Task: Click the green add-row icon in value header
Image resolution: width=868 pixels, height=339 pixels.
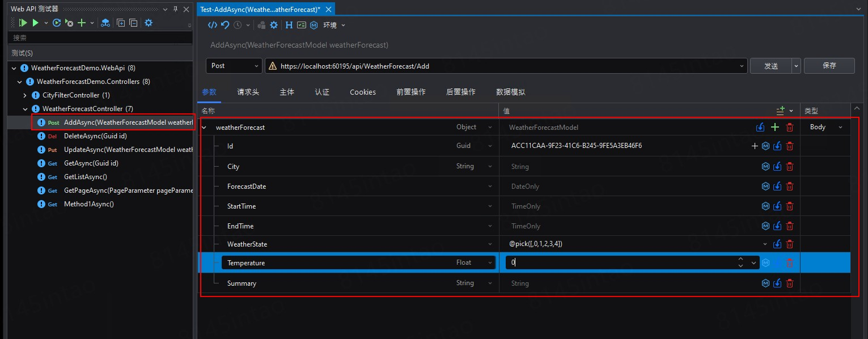Action: click(x=781, y=111)
